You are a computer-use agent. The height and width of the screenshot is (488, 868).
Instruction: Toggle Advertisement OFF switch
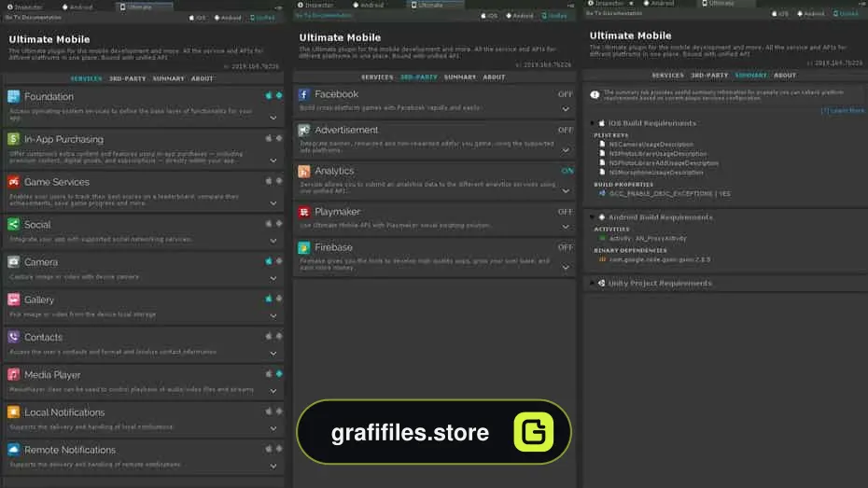(x=566, y=130)
